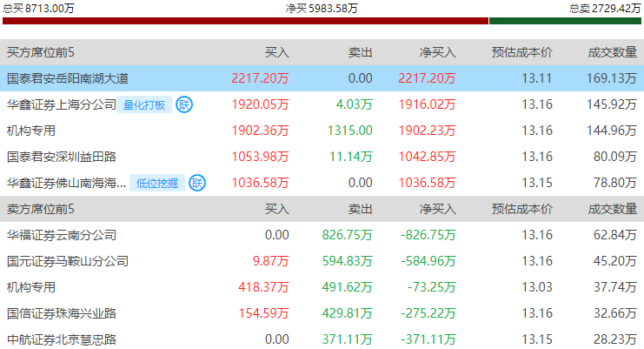Select the 国泰君安岳阳南湖大道 row
The height and width of the screenshot is (349, 644).
click(322, 78)
